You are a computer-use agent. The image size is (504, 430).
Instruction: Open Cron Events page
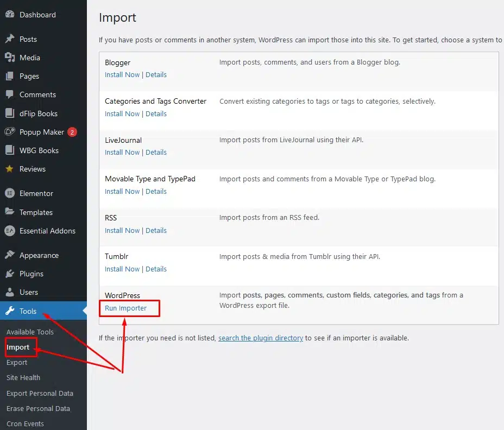tap(25, 423)
